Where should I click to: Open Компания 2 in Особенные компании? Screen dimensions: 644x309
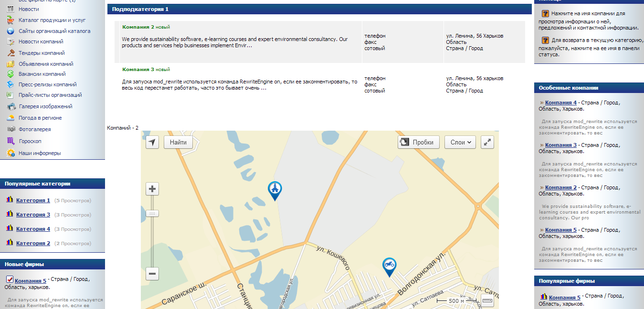pos(561,187)
